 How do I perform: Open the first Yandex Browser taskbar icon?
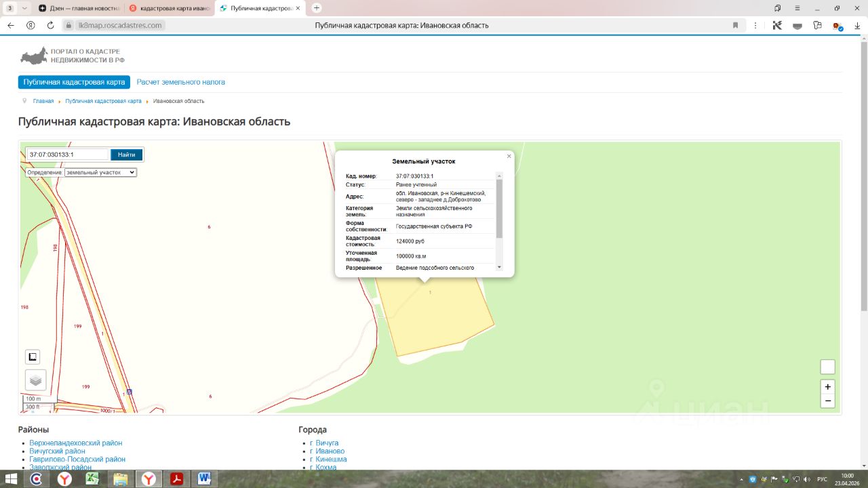(x=64, y=479)
